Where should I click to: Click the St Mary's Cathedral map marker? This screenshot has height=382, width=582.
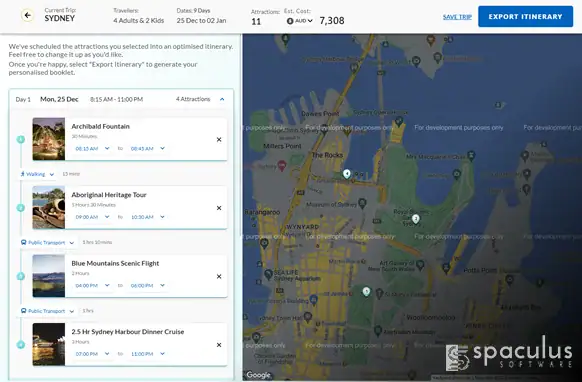click(379, 294)
